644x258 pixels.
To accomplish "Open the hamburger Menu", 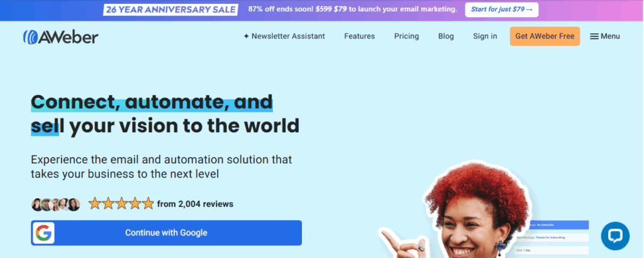I will click(605, 36).
